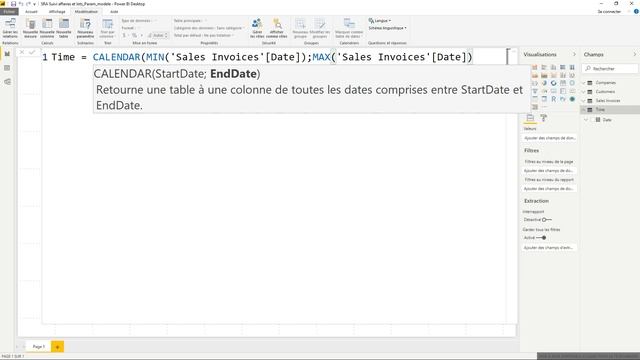The height and width of the screenshot is (360, 640).
Task: Collapse the Champs pane
Action: (x=634, y=54)
